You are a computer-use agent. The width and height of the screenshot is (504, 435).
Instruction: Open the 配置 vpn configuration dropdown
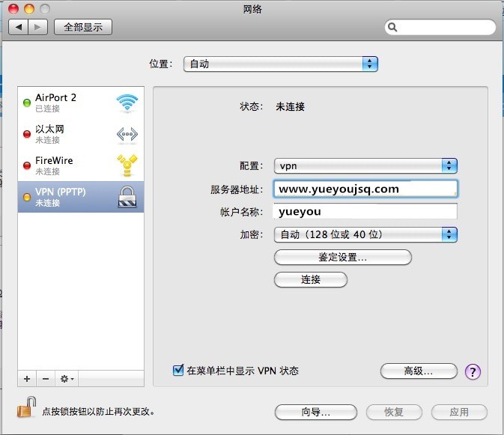click(365, 165)
